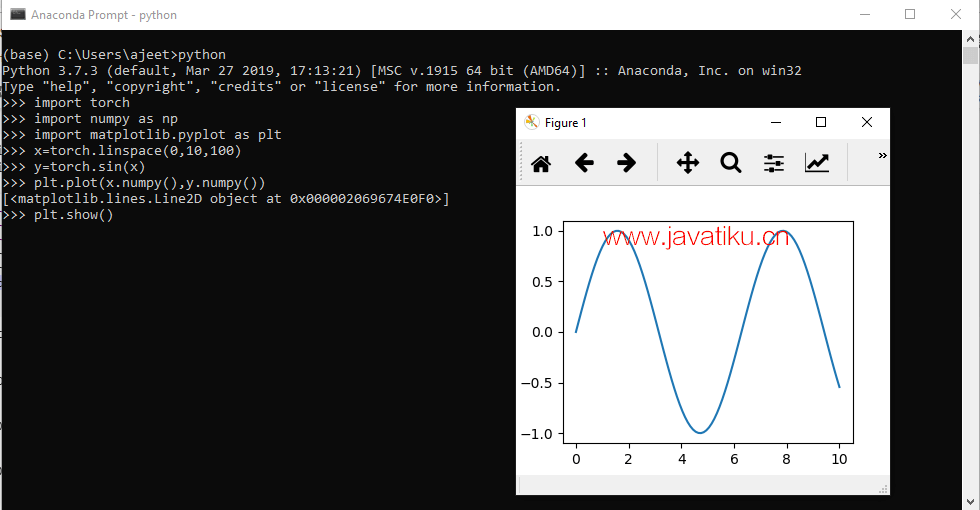Click the x-axis label 8
This screenshot has height=510, width=980.
coord(786,459)
